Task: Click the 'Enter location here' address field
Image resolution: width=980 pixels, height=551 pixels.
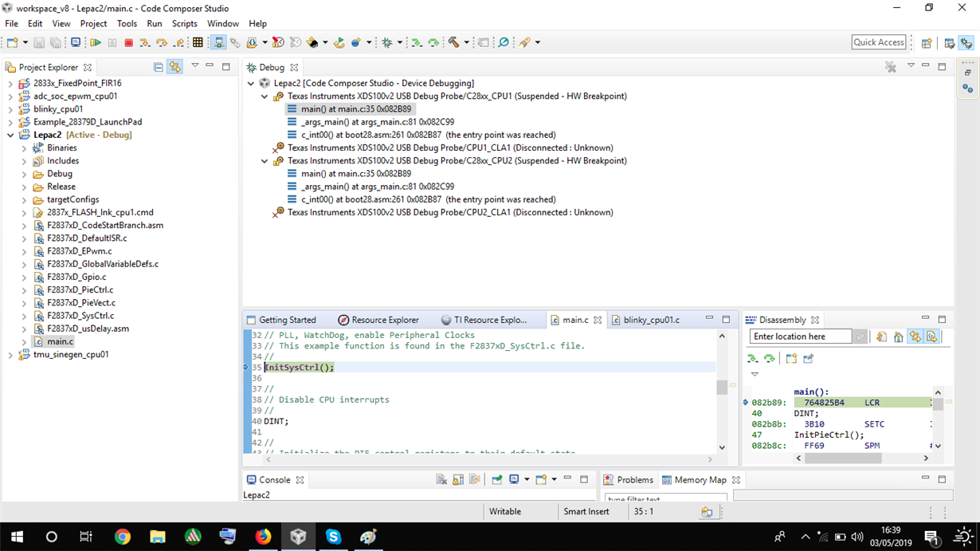Action: coord(801,337)
